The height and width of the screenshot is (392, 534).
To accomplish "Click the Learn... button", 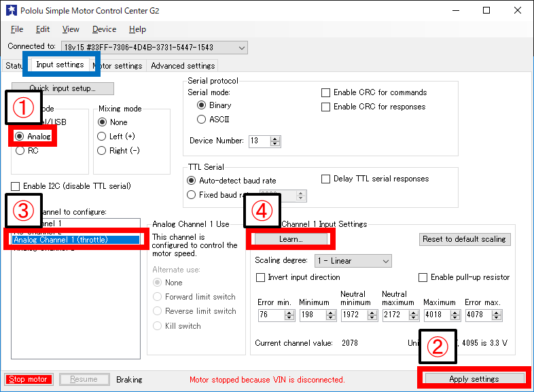I will coord(291,239).
